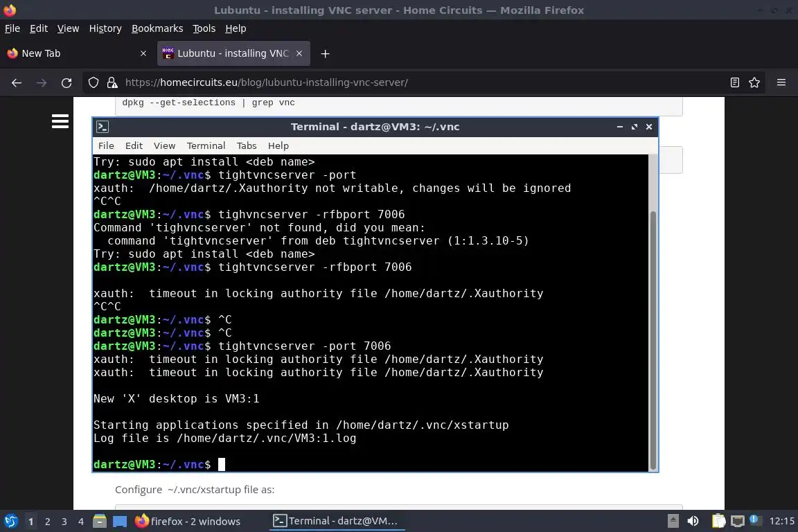Open Terminal Help menu

point(278,145)
